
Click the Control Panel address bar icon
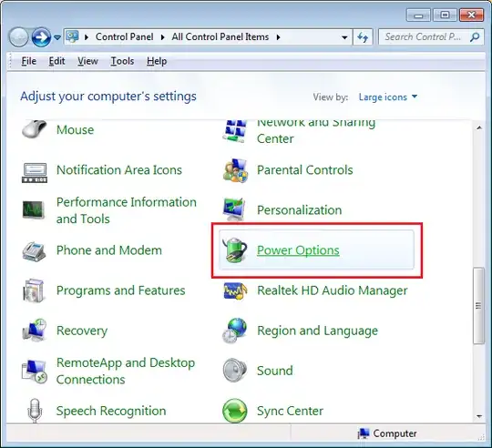click(73, 37)
